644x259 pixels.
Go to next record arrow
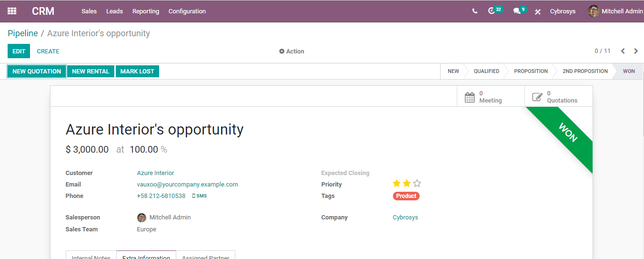(636, 51)
